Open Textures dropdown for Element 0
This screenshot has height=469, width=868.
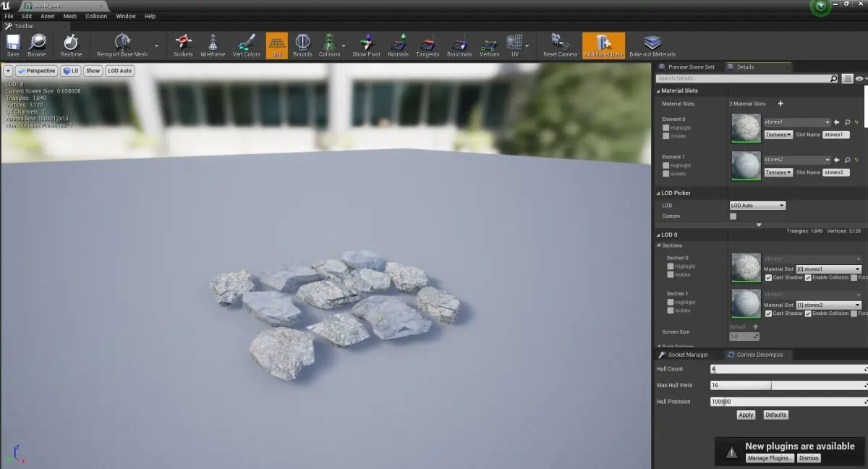(778, 135)
